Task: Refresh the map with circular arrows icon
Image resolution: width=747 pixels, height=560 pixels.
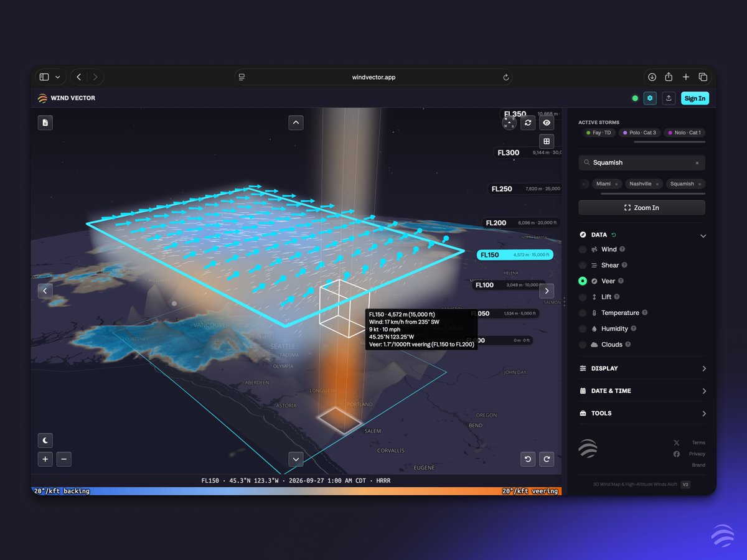Action: click(x=528, y=123)
